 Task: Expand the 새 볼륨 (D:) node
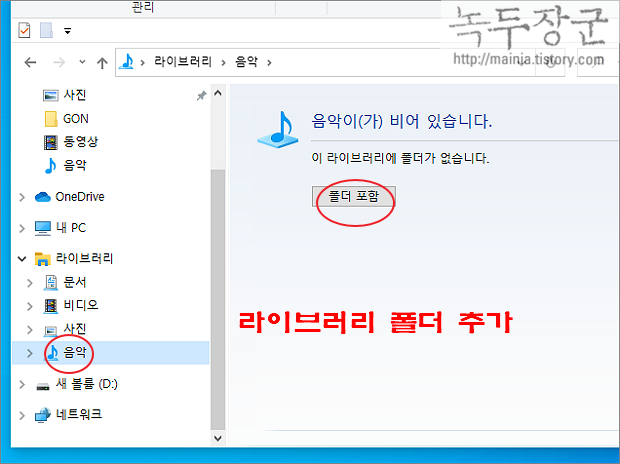coord(22,384)
